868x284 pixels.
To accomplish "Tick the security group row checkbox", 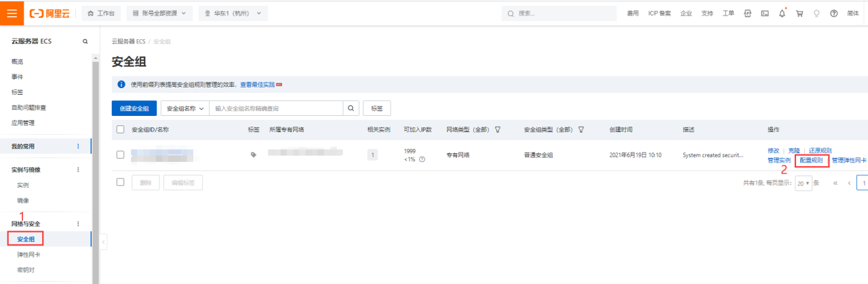I will (121, 155).
